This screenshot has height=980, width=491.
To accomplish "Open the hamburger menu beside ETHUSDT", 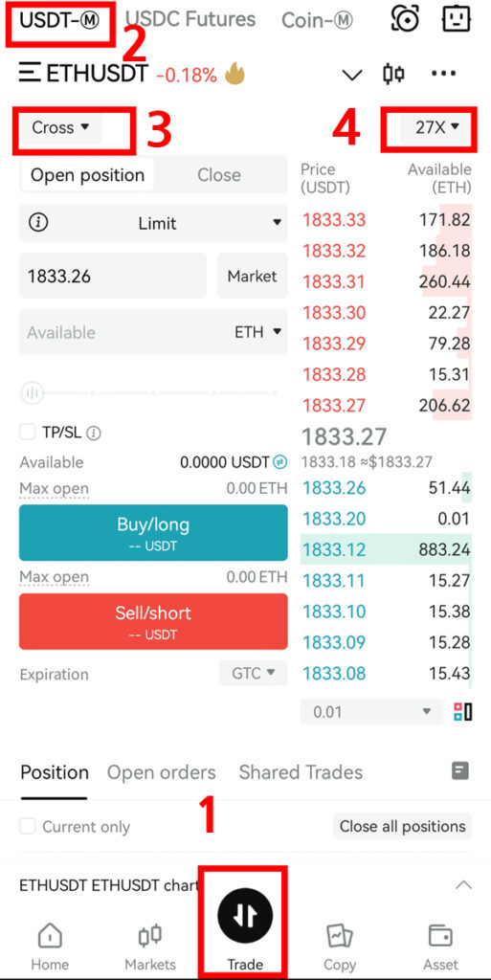I will tap(30, 73).
